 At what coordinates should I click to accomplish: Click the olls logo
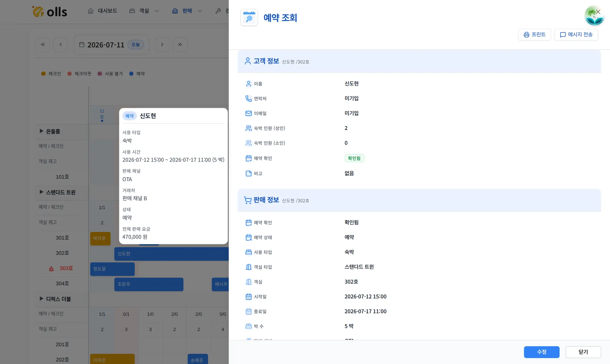point(49,12)
